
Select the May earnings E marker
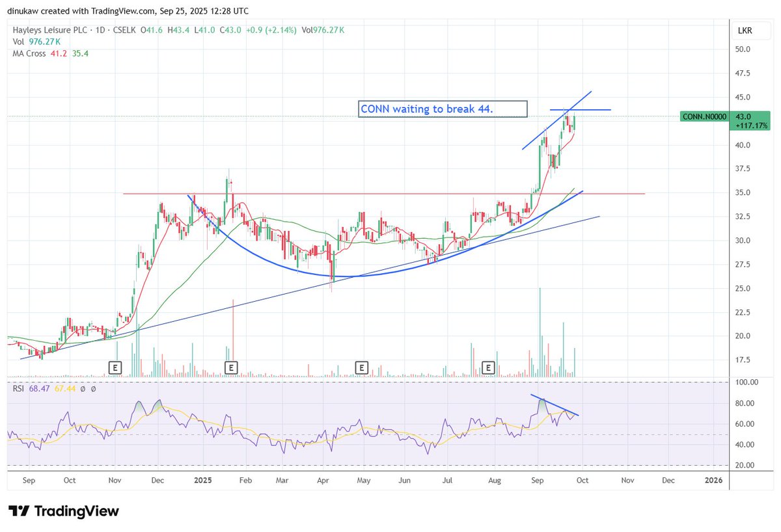click(x=361, y=367)
